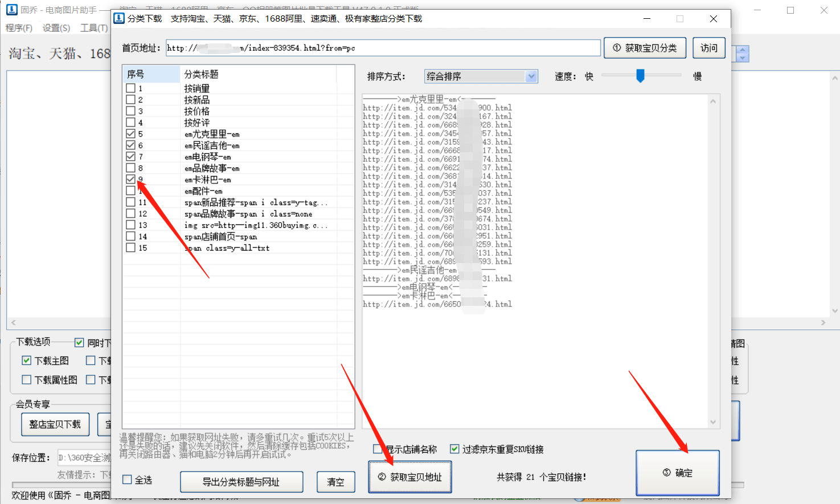
Task: Click ② 获取宝贝地址 button
Action: pos(410,477)
